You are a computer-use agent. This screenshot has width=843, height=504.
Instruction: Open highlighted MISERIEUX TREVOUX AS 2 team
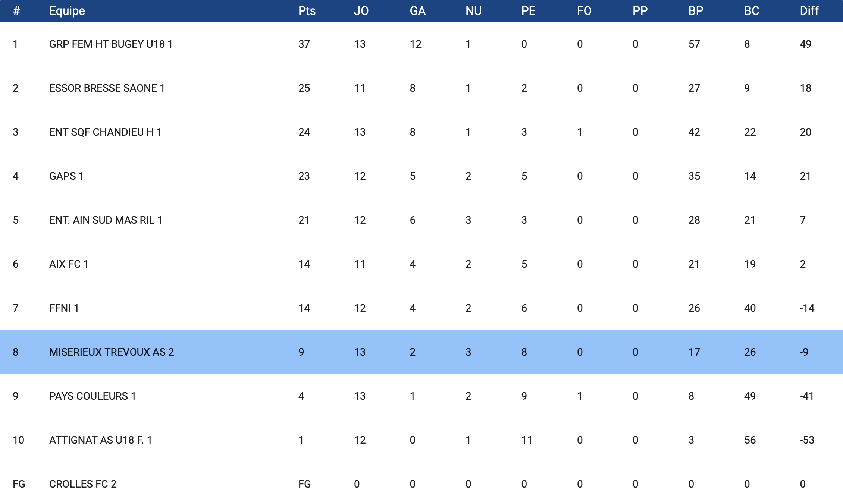coord(112,352)
